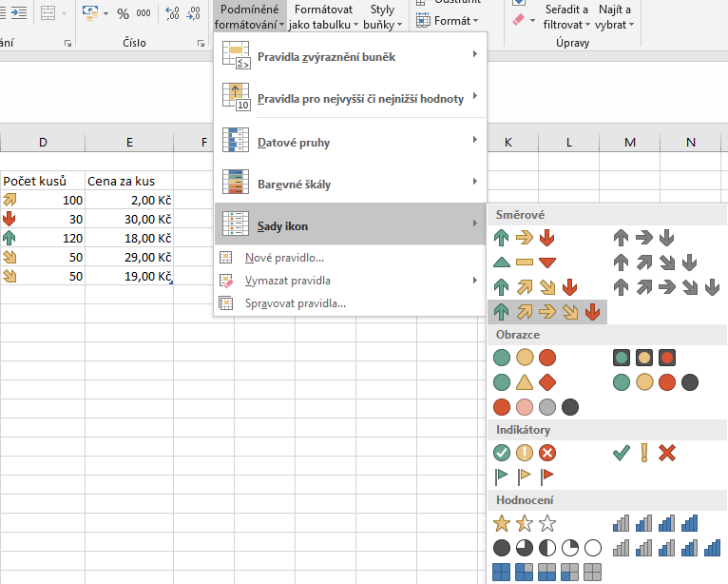Open Formátovat jako tabulku dropdown

pos(323,16)
